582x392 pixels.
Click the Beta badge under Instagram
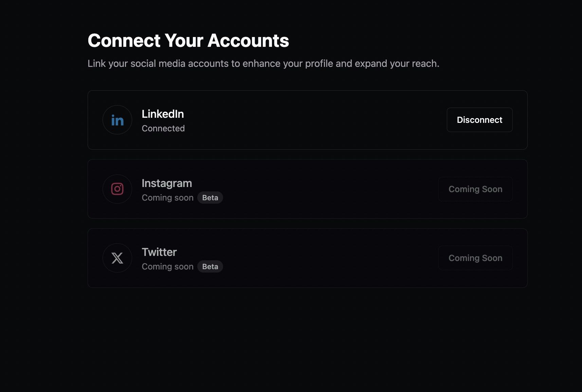click(x=210, y=198)
